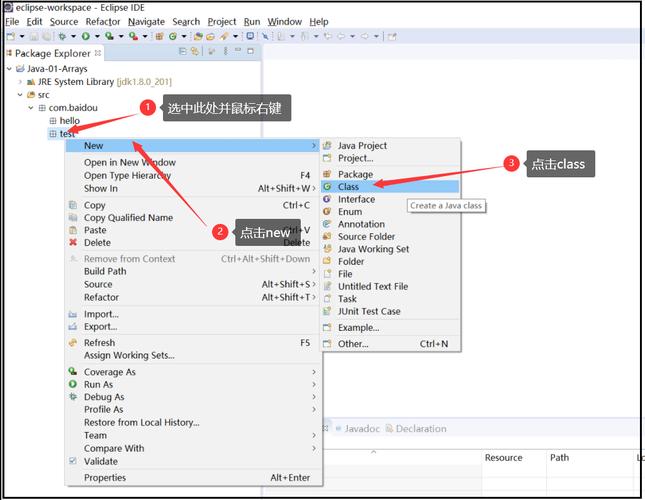Screen dimensions: 645x500
Task: Select the hello package in the tree
Action: click(65, 120)
